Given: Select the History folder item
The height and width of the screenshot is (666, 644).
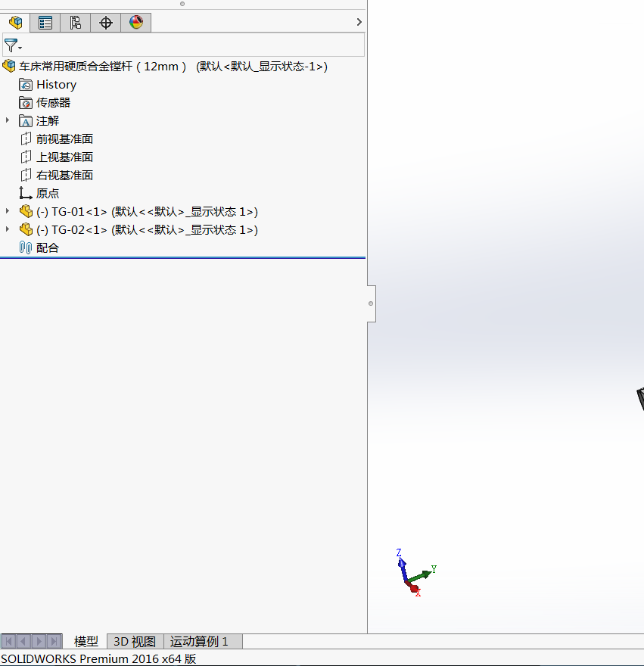Looking at the screenshot, I should point(56,85).
